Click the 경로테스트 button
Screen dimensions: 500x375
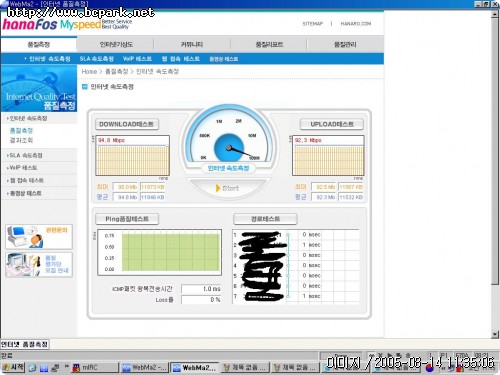265,219
